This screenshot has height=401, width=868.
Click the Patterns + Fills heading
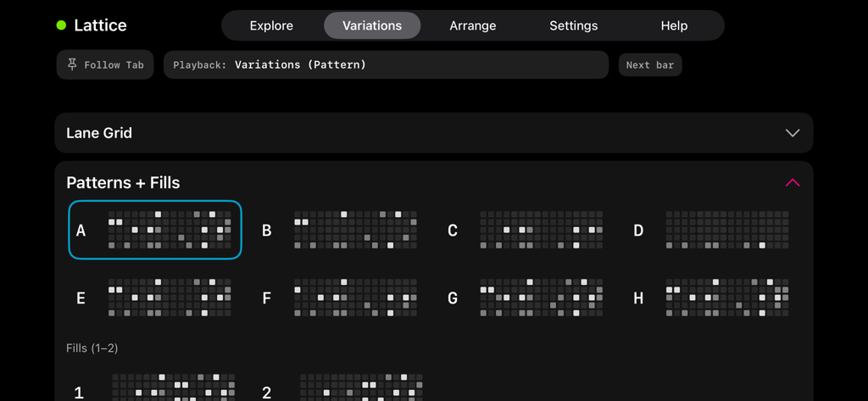pyautogui.click(x=123, y=183)
